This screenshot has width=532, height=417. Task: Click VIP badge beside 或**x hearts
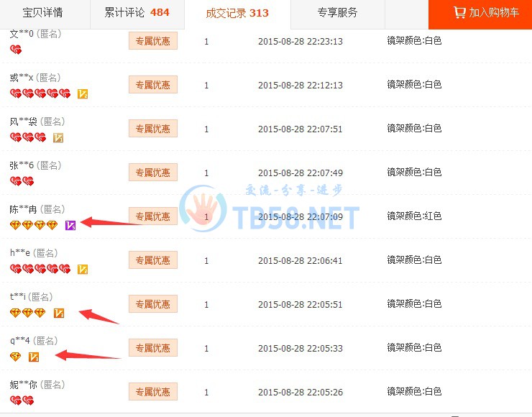click(83, 93)
